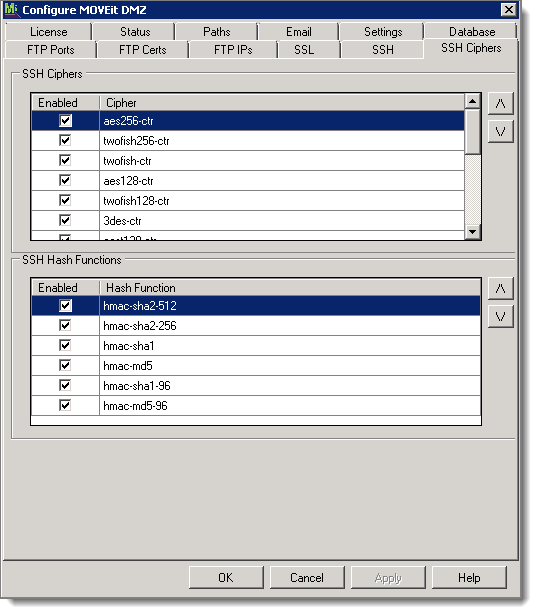Disable the 3des-ctr cipher checkbox
Viewport: 537px width, 614px height.
[65, 220]
